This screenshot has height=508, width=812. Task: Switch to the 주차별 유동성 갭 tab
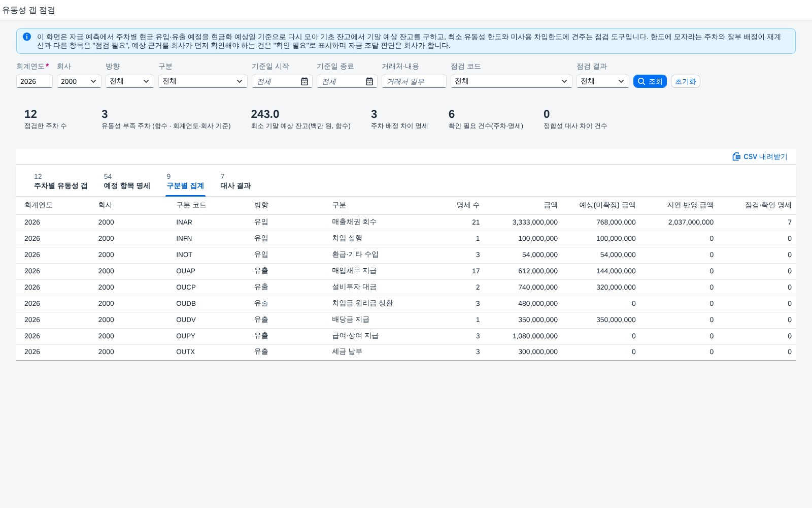(x=60, y=181)
